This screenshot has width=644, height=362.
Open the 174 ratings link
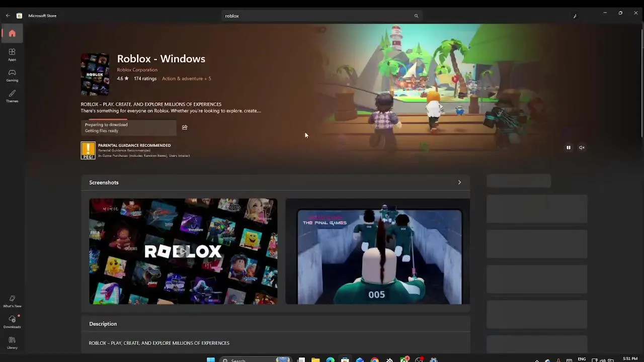point(145,78)
